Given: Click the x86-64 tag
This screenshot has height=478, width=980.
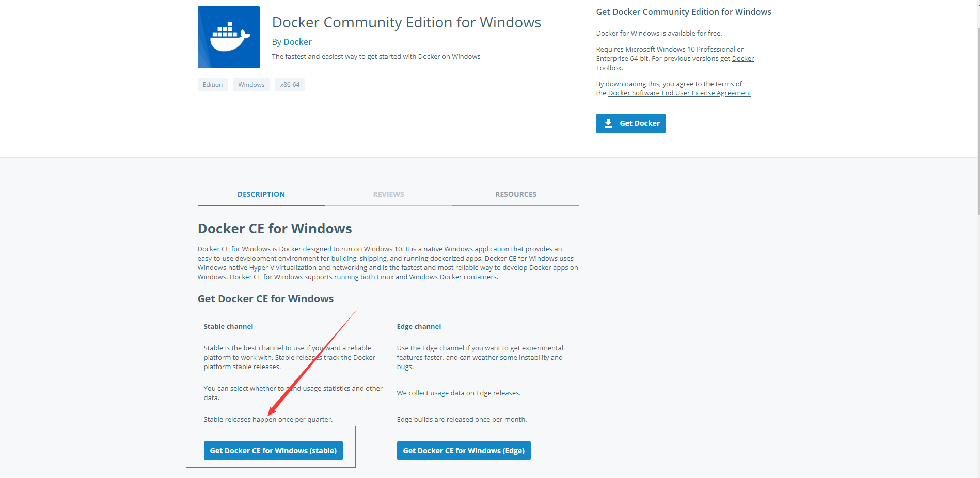Looking at the screenshot, I should [x=290, y=85].
